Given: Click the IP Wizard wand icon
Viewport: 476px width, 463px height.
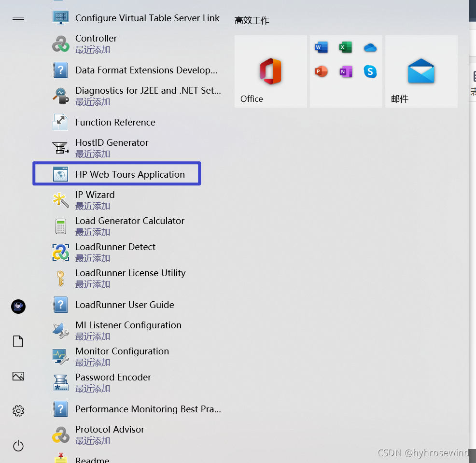Looking at the screenshot, I should (60, 200).
